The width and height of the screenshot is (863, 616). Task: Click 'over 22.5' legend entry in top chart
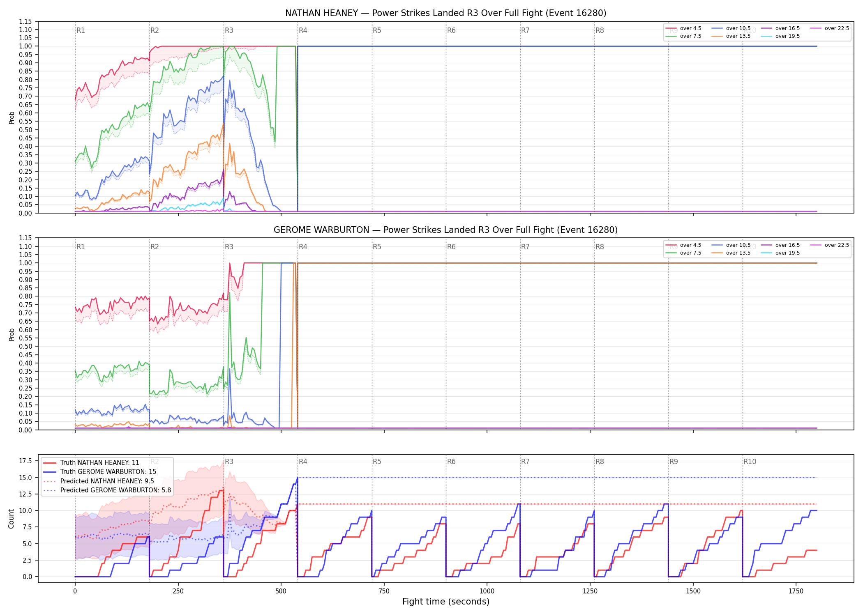point(830,28)
